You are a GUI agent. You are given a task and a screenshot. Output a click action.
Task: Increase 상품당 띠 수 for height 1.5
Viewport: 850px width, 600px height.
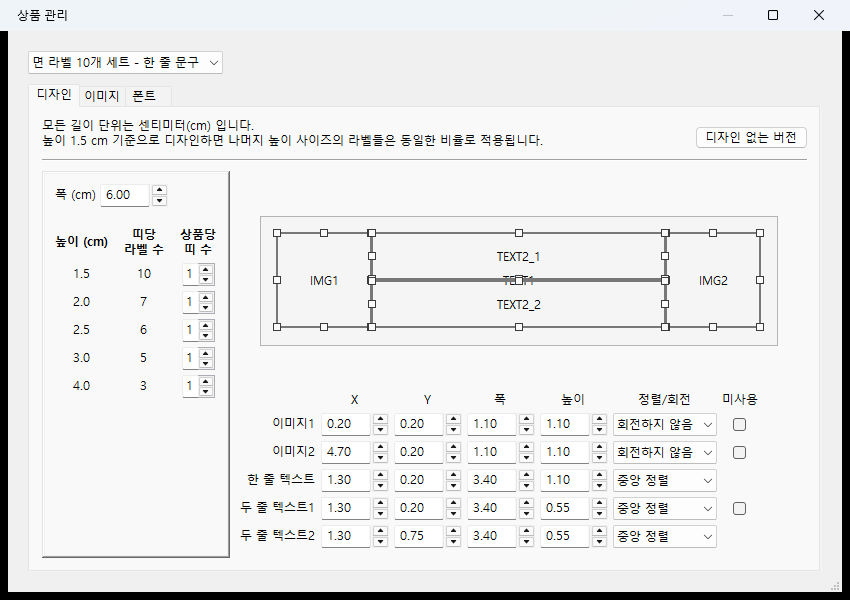point(206,269)
